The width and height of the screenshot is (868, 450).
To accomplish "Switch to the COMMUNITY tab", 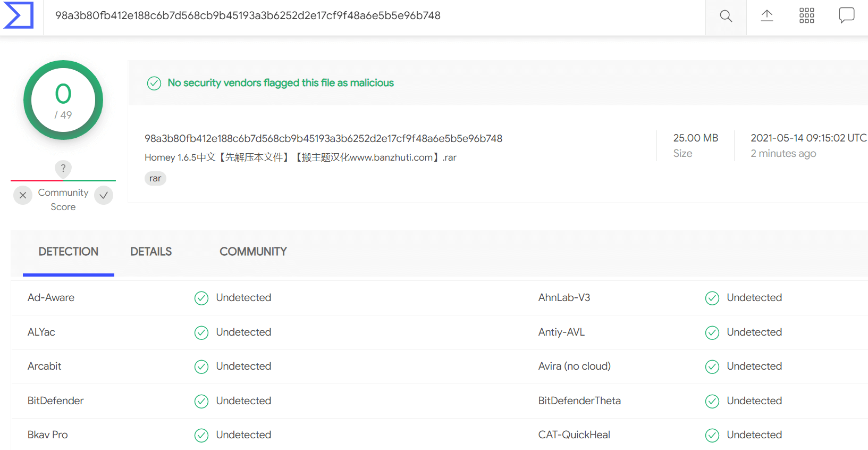I will tap(253, 252).
